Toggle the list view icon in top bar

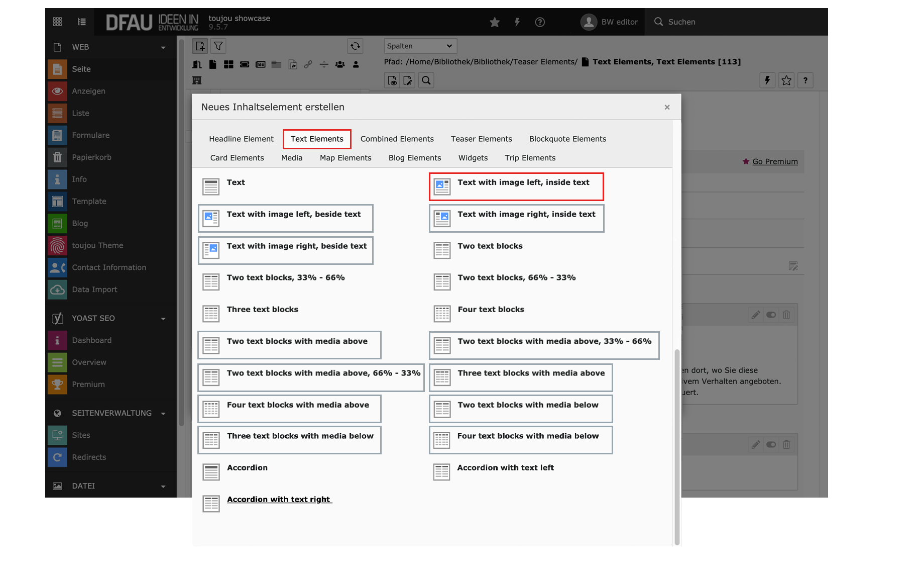click(82, 22)
